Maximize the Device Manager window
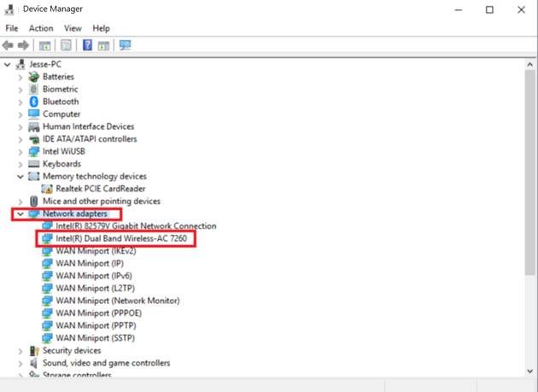 [489, 9]
